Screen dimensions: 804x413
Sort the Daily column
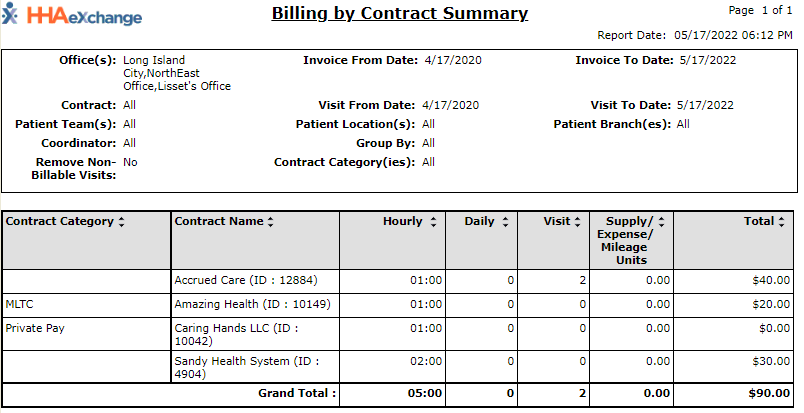[x=505, y=222]
